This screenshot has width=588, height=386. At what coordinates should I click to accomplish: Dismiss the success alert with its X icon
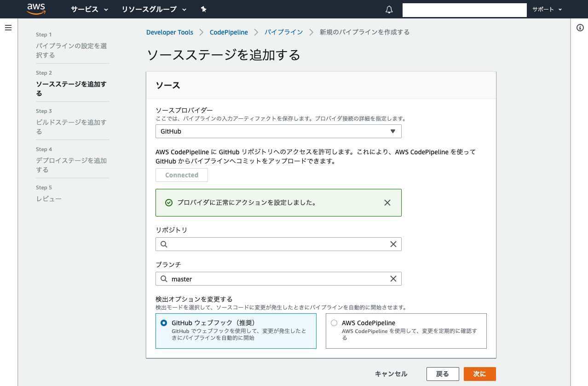[387, 202]
